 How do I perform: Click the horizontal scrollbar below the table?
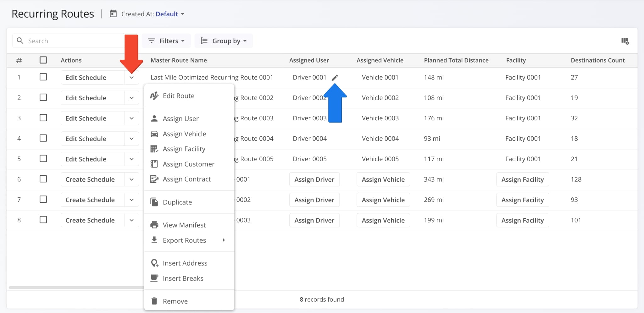click(76, 287)
